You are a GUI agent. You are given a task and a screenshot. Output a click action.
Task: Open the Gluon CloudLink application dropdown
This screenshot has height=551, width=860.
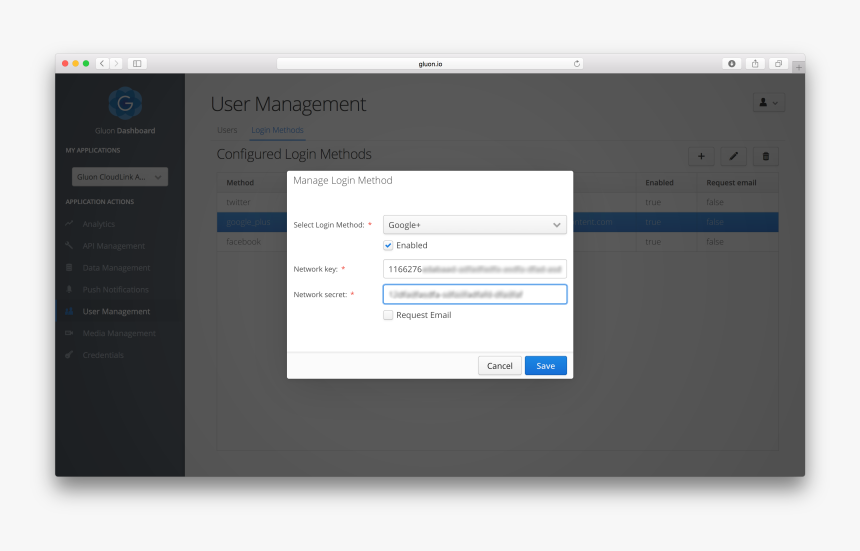point(120,177)
